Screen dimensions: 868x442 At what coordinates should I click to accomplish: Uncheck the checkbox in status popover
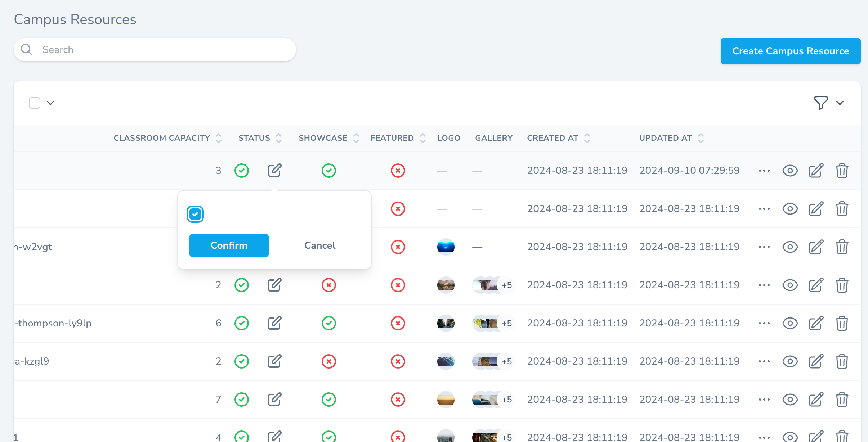pyautogui.click(x=195, y=215)
